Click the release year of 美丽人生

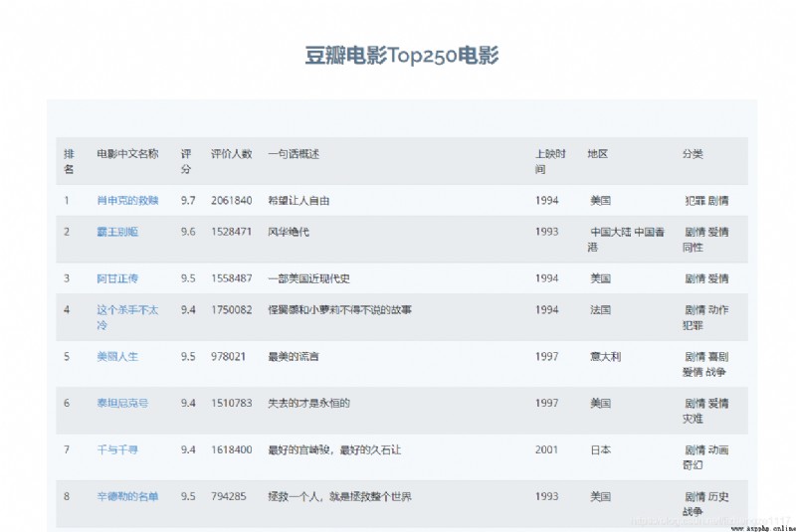coord(546,357)
